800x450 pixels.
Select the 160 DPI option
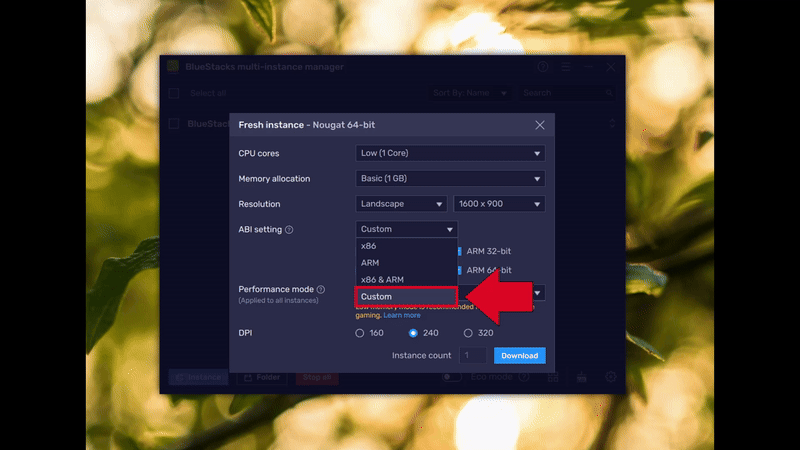point(360,333)
